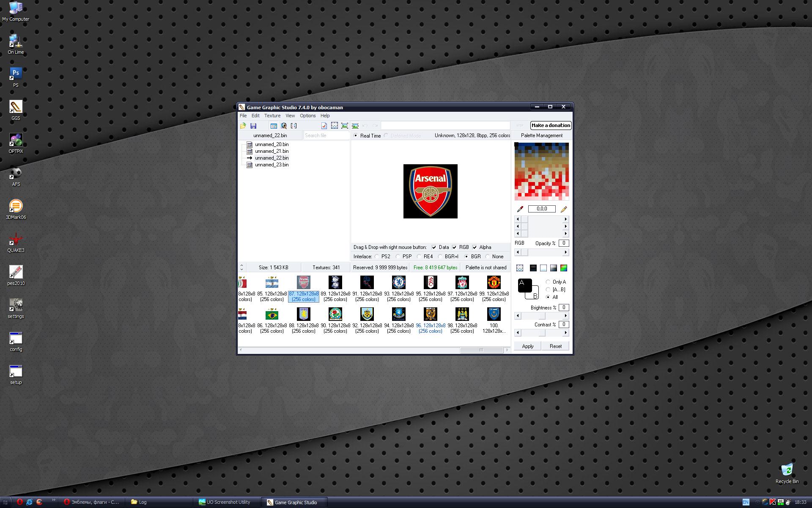Select unnamed_23.bin in the file tree
Image resolution: width=812 pixels, height=508 pixels.
tap(272, 165)
